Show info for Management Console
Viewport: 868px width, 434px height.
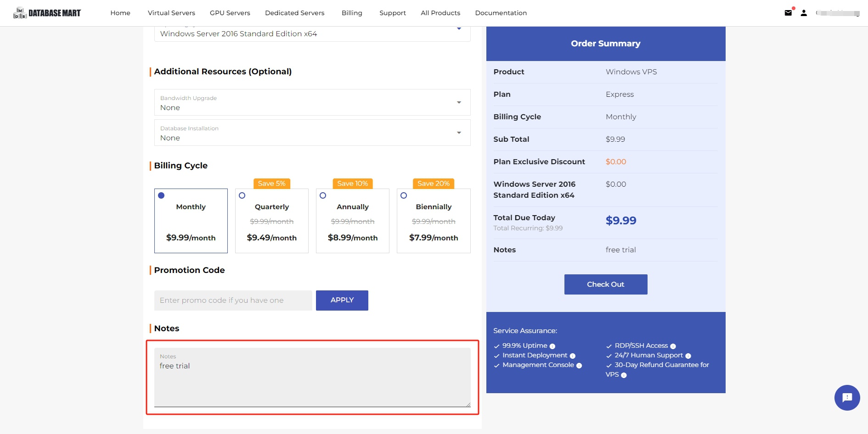coord(579,366)
